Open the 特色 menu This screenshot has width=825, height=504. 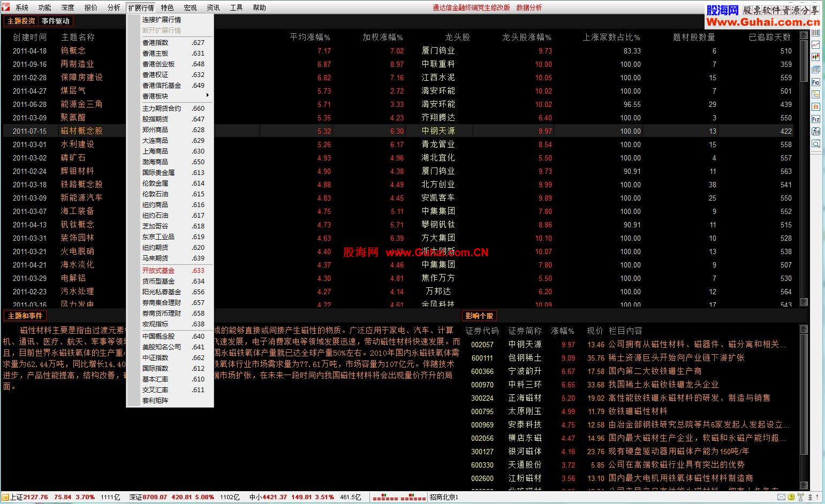pos(167,7)
